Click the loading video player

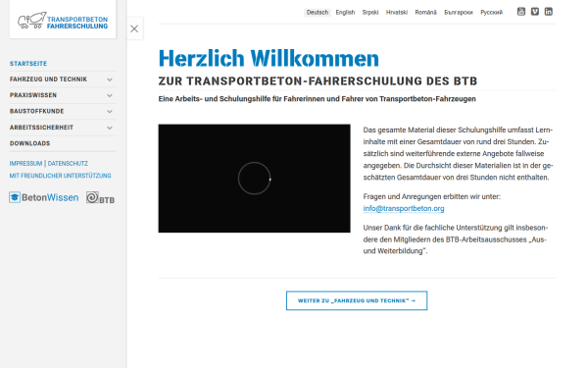[254, 179]
